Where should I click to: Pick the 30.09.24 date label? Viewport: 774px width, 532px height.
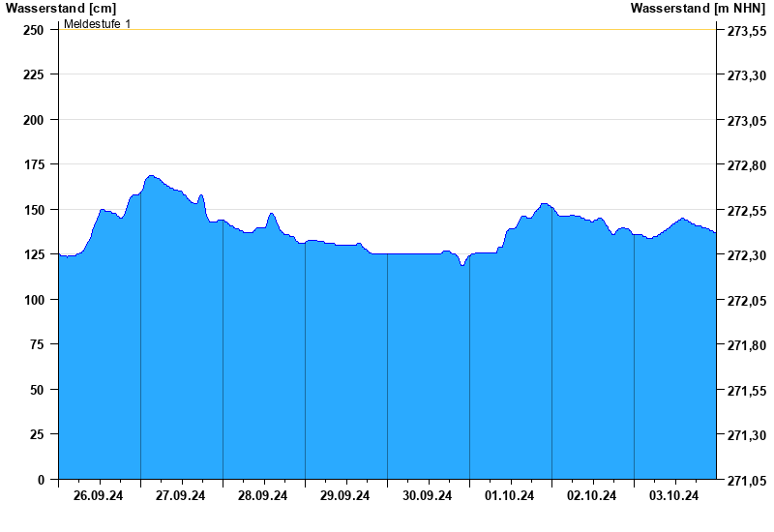tap(427, 496)
